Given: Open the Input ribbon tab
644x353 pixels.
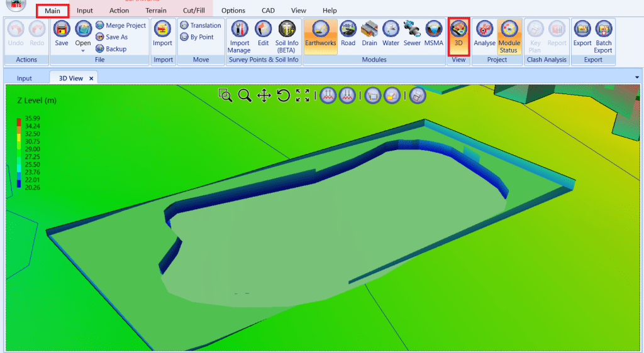Looking at the screenshot, I should coord(85,11).
